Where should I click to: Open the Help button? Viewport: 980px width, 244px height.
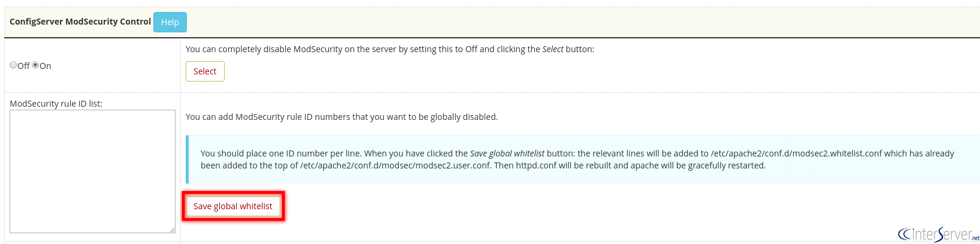click(170, 22)
